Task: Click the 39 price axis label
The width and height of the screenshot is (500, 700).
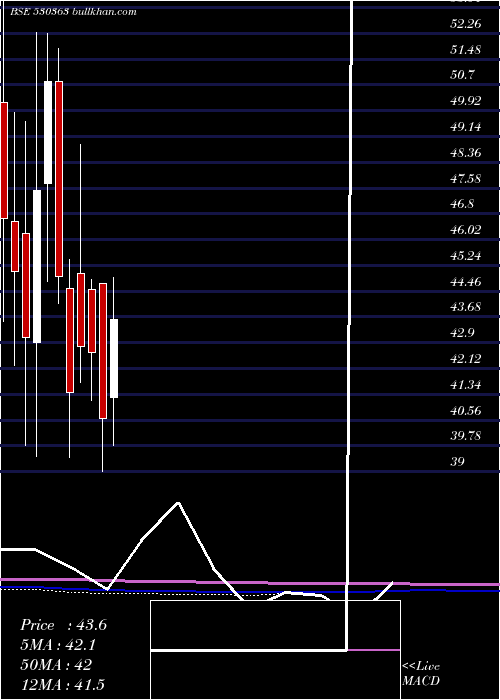Action: (458, 462)
